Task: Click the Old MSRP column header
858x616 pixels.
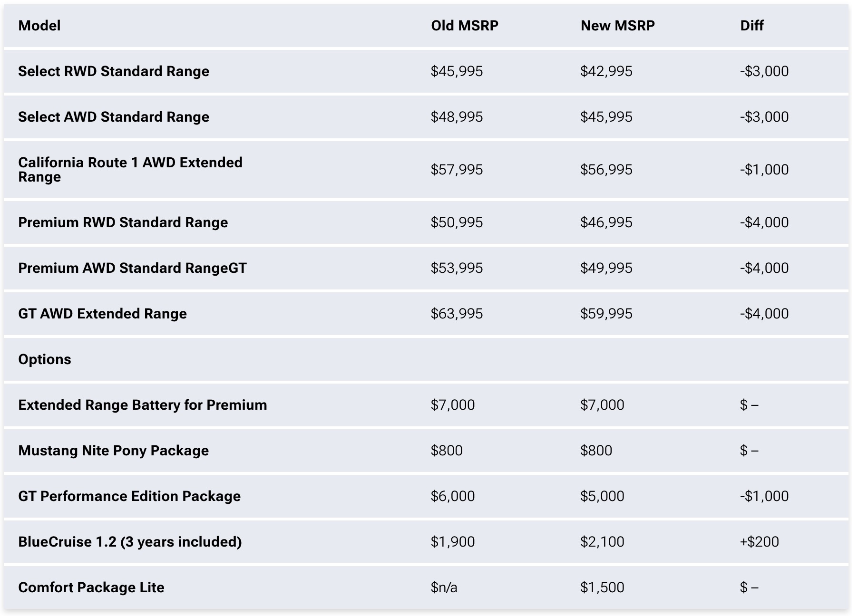Action: coord(464,26)
